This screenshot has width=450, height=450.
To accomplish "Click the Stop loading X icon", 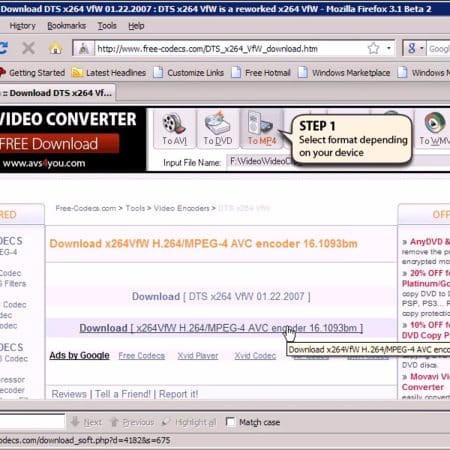I will click(29, 49).
